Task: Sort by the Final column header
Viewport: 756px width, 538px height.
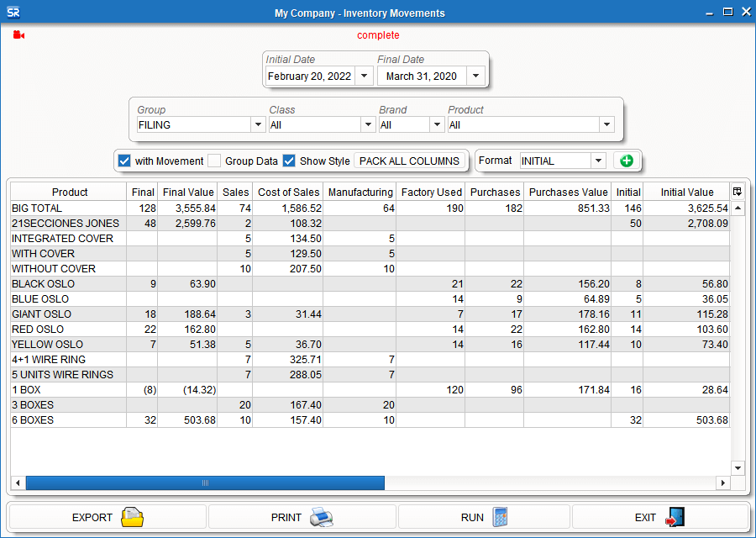Action: pyautogui.click(x=143, y=192)
